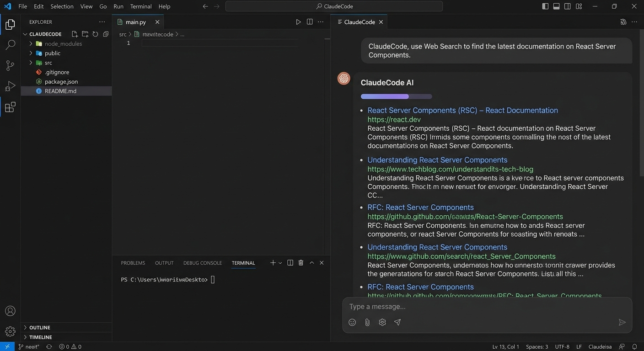Toggle the secondary side bar layout button
The width and height of the screenshot is (644, 351).
point(568,6)
